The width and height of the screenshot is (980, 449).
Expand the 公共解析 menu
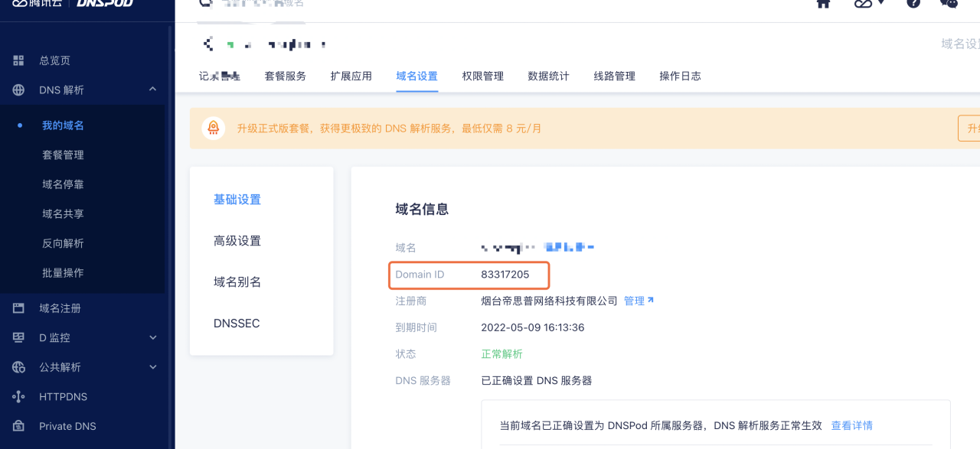152,367
